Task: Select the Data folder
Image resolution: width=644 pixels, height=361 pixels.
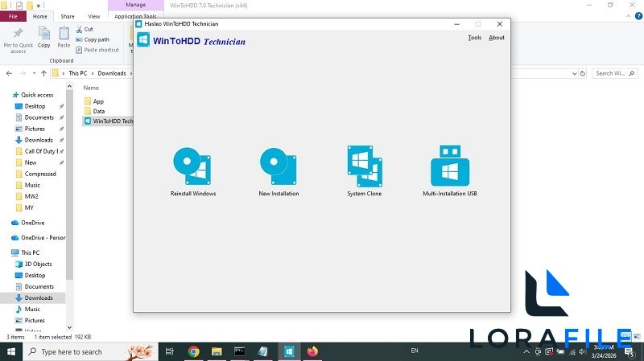Action: click(x=94, y=111)
